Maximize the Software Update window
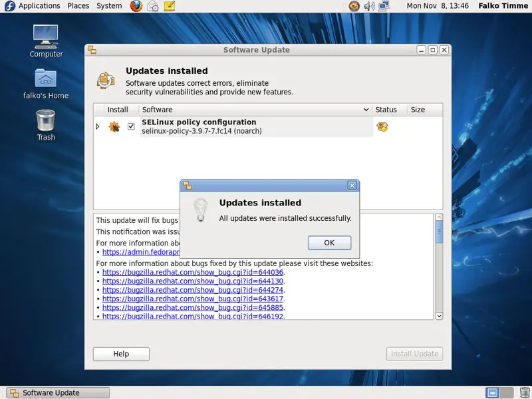Screen dimensions: 532x399 point(433,50)
